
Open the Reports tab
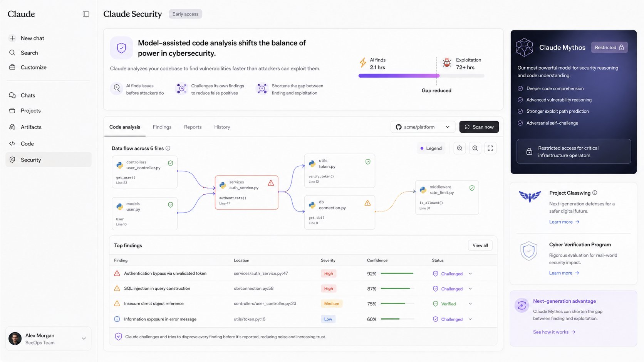click(x=193, y=127)
